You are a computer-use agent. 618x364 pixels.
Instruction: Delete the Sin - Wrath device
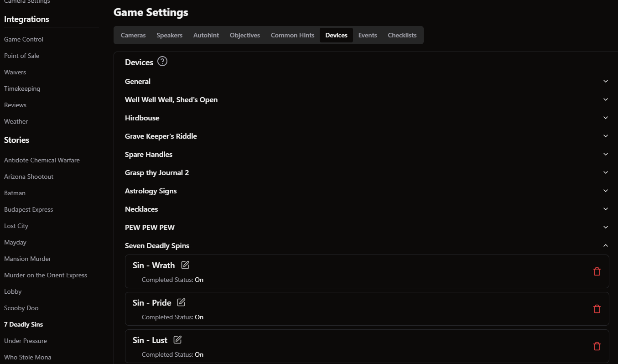597,271
